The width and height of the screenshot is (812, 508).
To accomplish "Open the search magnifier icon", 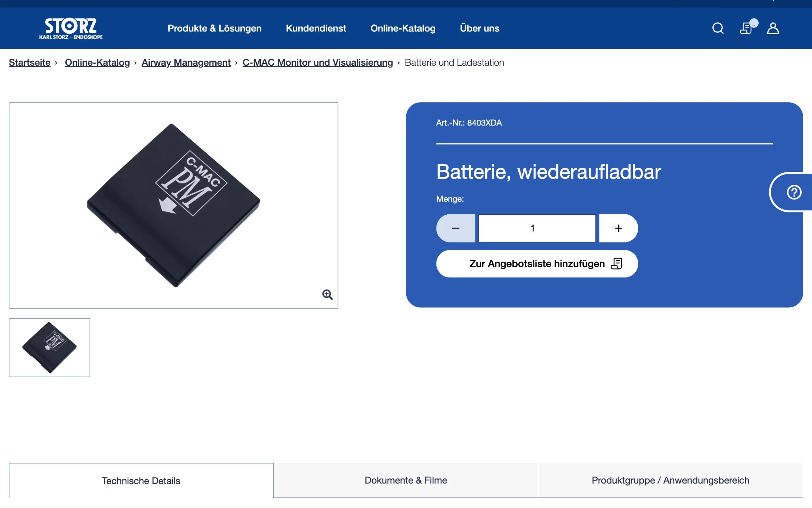I will (x=718, y=28).
